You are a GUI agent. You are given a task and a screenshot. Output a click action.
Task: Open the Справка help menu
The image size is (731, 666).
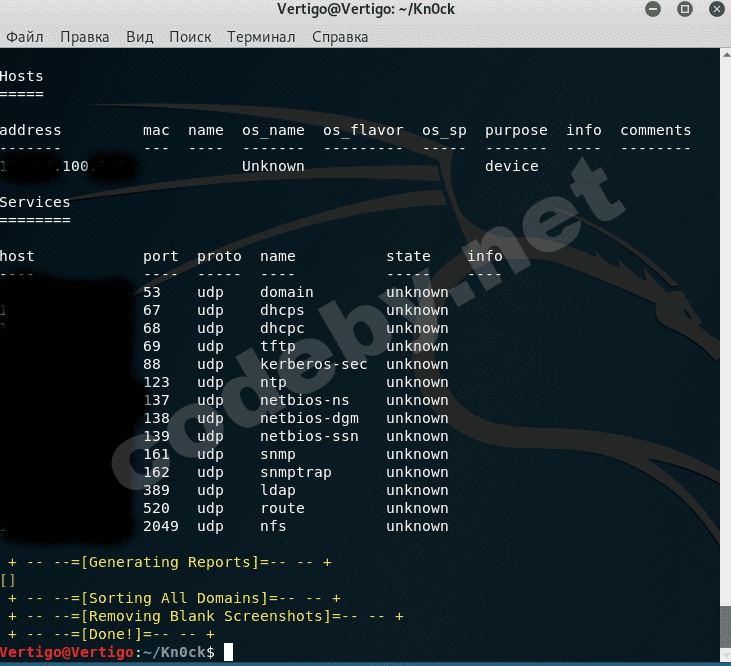click(x=340, y=37)
